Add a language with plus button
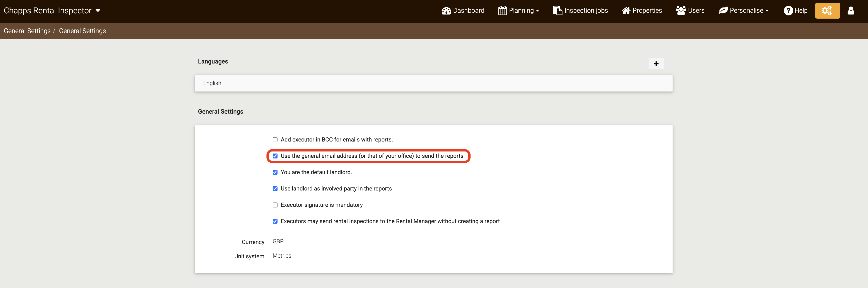The image size is (868, 288). pyautogui.click(x=656, y=63)
